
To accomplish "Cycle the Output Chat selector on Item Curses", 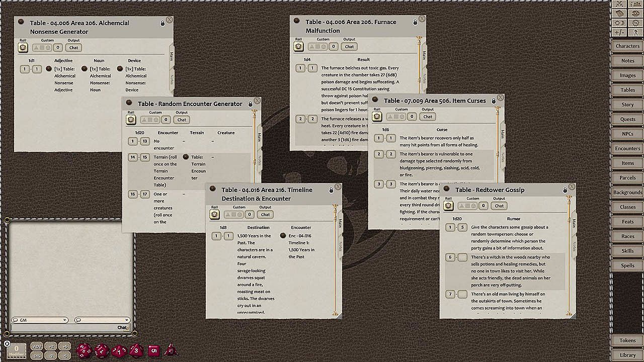I will [428, 117].
